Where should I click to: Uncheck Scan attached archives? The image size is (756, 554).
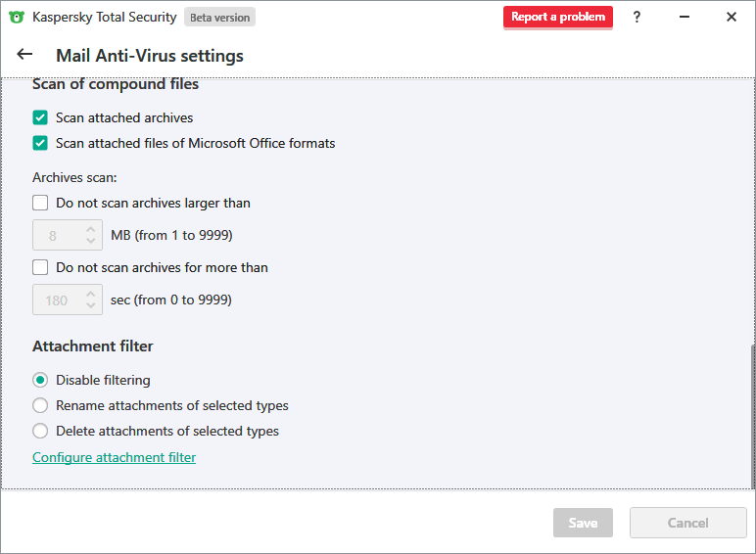coord(40,117)
